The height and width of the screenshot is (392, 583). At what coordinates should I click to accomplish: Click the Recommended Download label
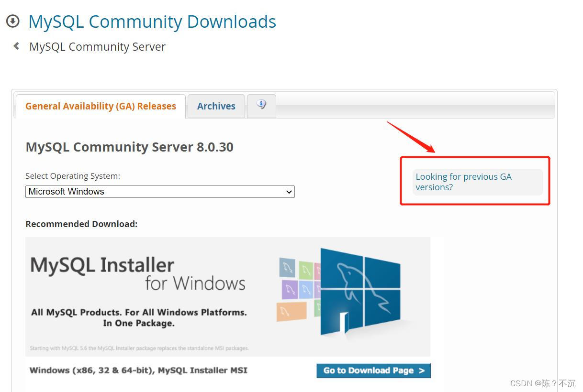pos(81,224)
